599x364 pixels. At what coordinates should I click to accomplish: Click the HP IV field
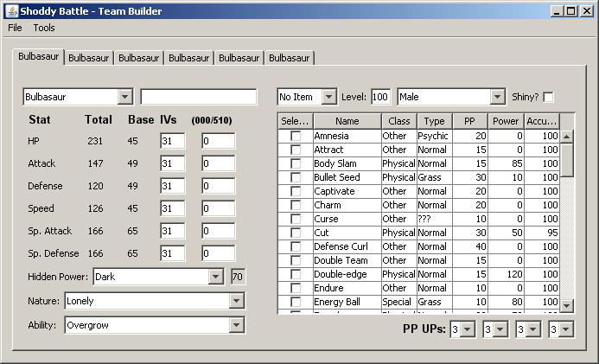pos(172,141)
